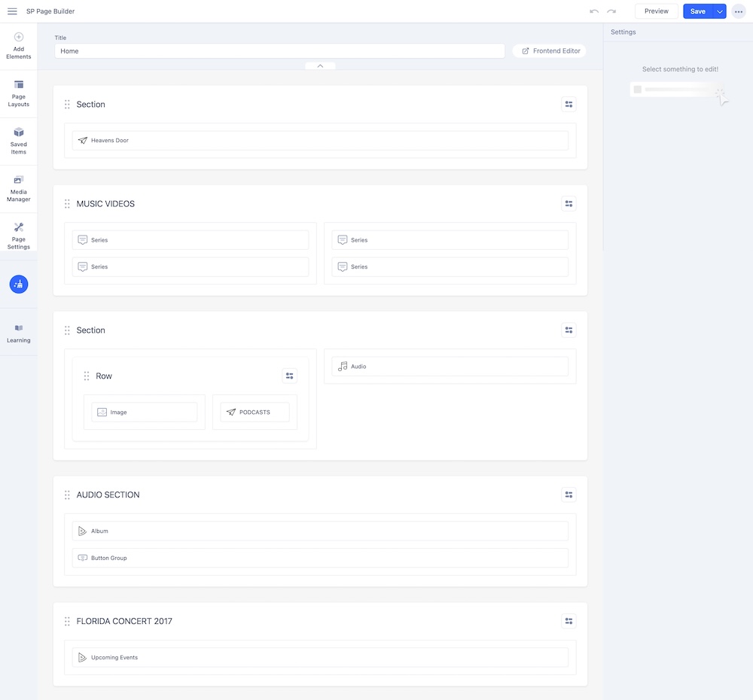Open the Frontend Editor
The image size is (753, 700).
[x=550, y=51]
